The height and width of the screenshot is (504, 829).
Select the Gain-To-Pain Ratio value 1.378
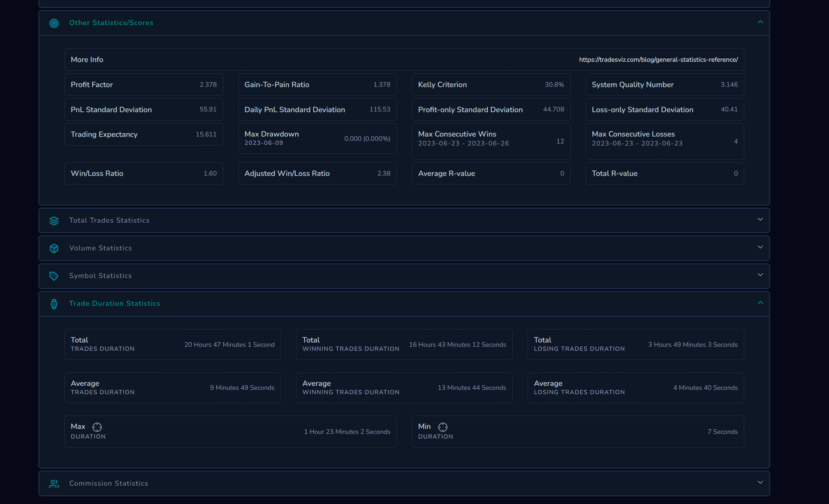[382, 84]
